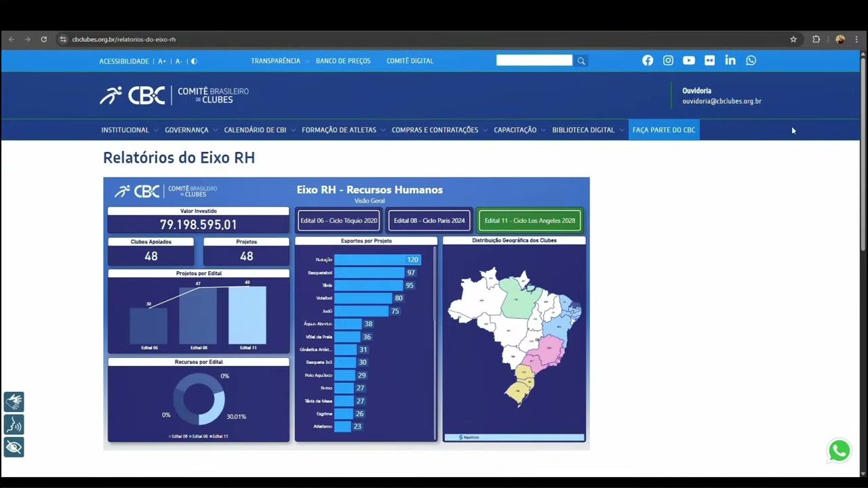Open the YouTube social icon
This screenshot has height=488, width=868.
689,60
